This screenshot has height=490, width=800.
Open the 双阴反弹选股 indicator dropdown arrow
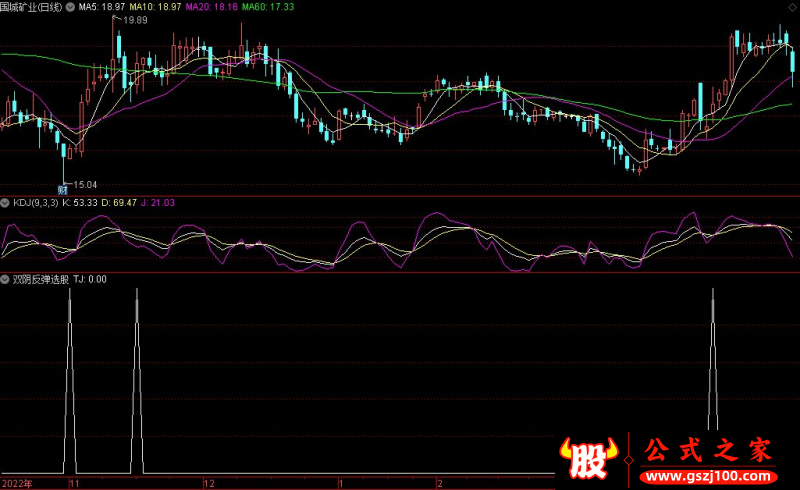[5, 280]
